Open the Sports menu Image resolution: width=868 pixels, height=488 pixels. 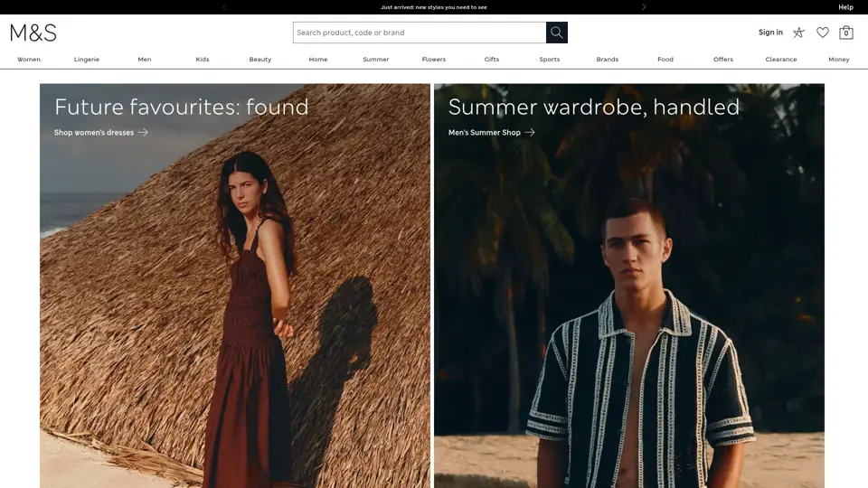click(x=550, y=60)
